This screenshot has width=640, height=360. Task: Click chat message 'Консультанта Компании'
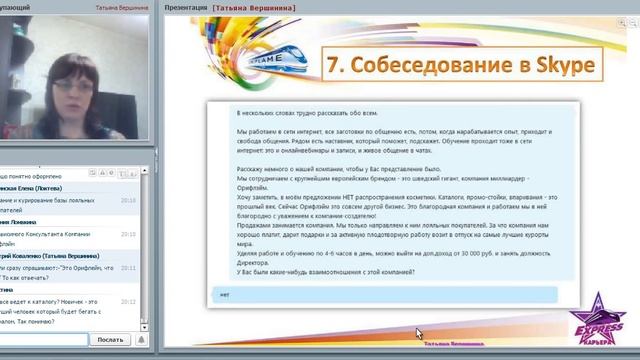click(x=56, y=234)
